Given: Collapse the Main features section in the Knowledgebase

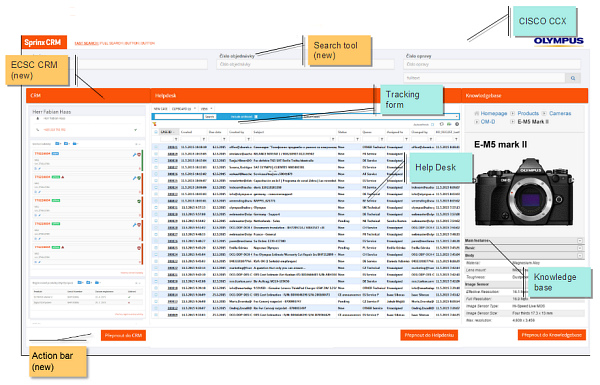Looking at the screenshot, I should [580, 241].
